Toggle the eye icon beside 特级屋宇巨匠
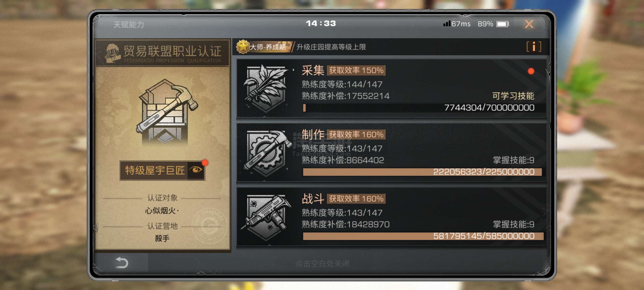Screen dimensions: 644x290 tap(196, 170)
